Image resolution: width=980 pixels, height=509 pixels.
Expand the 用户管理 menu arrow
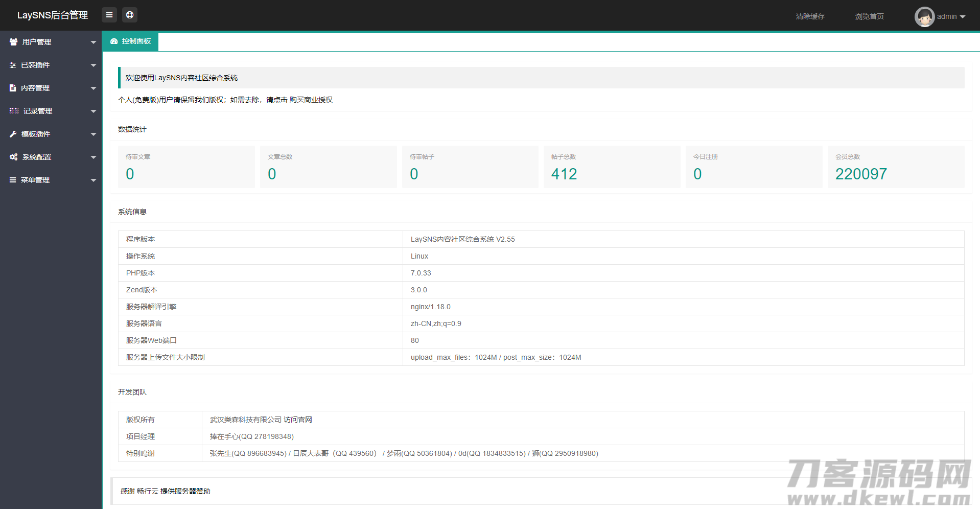93,42
